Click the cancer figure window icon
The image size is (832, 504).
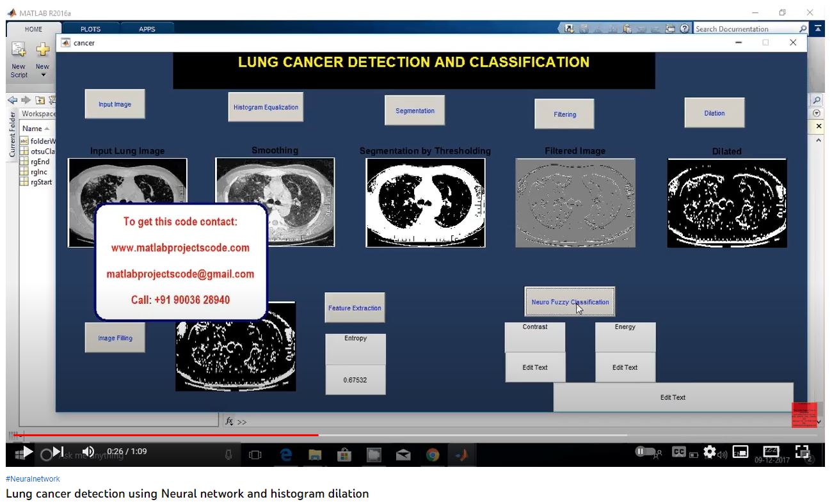click(x=65, y=43)
